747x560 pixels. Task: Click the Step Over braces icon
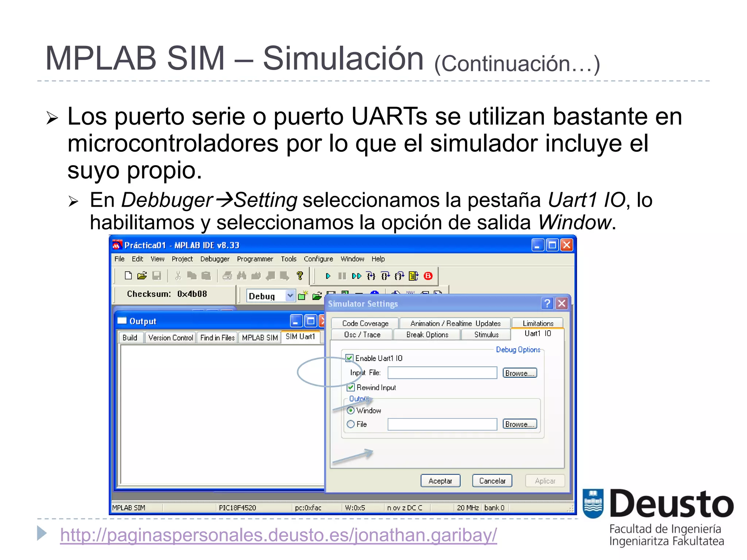click(385, 276)
